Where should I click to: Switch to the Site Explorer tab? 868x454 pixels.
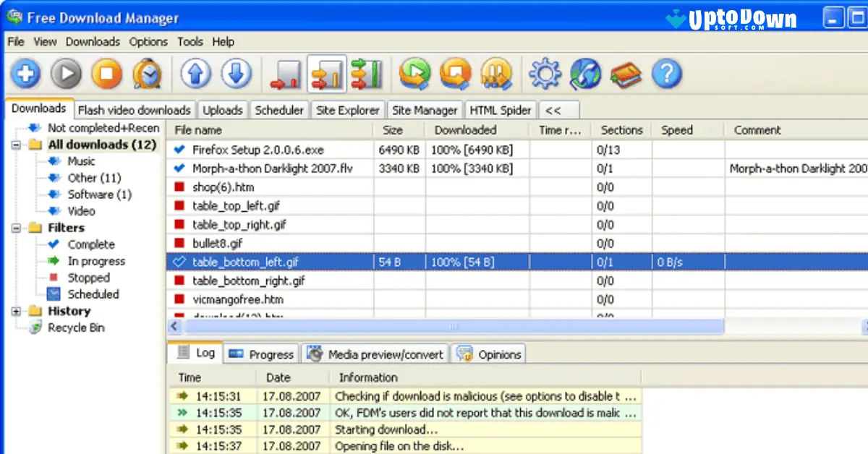click(347, 110)
